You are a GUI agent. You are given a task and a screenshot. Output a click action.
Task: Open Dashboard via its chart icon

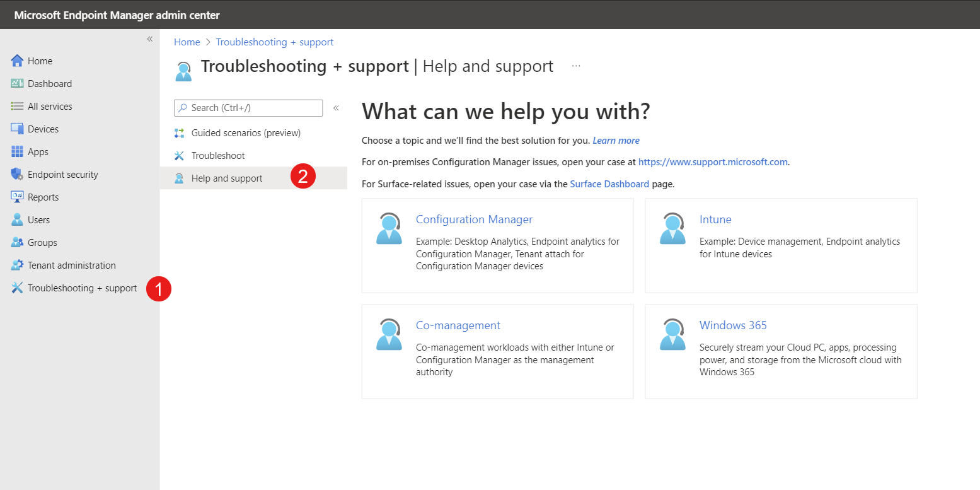pyautogui.click(x=17, y=84)
